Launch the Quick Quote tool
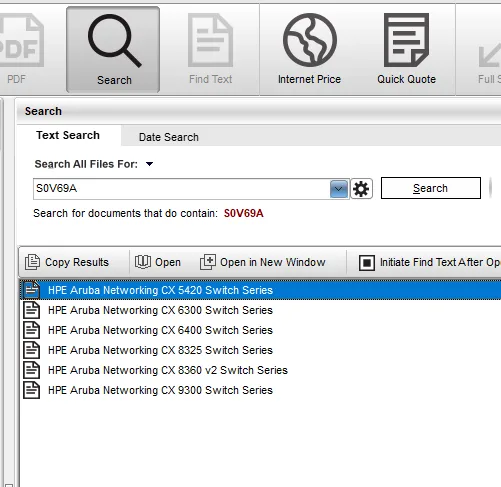The height and width of the screenshot is (487, 501). pos(406,49)
